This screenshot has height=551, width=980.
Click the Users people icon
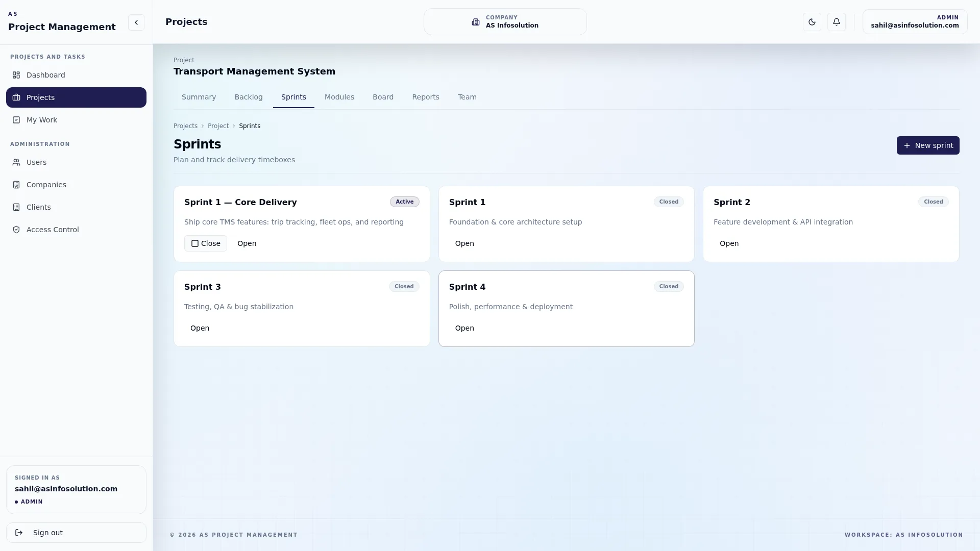pyautogui.click(x=16, y=162)
